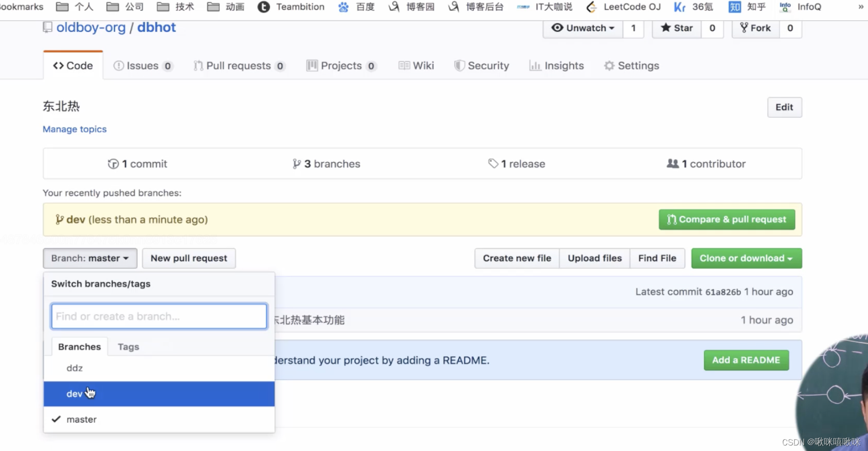This screenshot has height=451, width=868.
Task: Show more bookmarks with the chevron
Action: click(x=861, y=7)
